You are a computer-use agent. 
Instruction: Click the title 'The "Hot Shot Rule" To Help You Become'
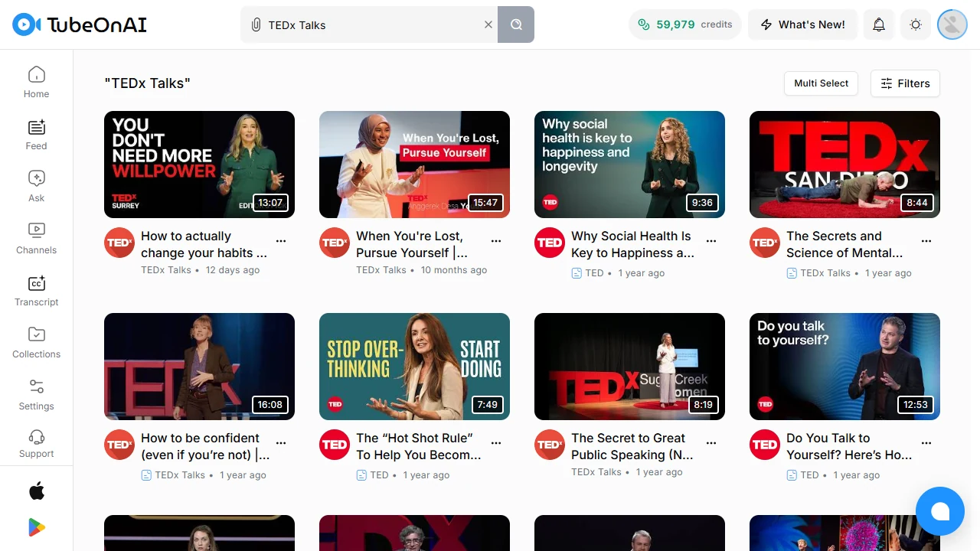419,446
